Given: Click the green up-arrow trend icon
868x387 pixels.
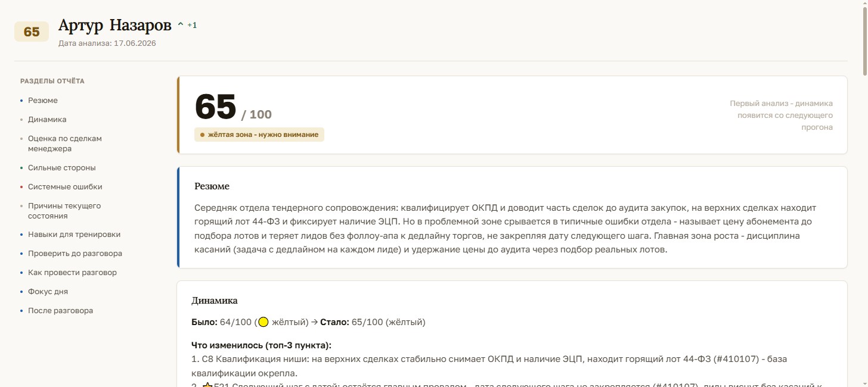Looking at the screenshot, I should click(181, 25).
